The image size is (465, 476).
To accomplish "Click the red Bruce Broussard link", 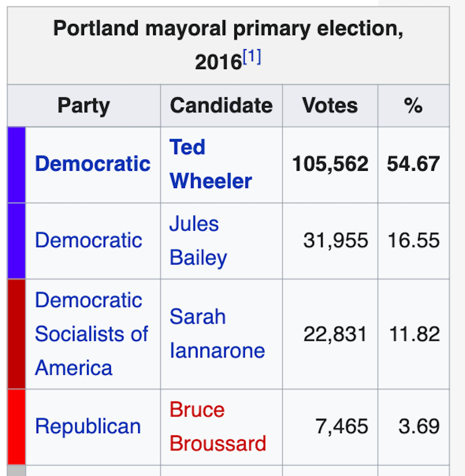I will [x=218, y=427].
